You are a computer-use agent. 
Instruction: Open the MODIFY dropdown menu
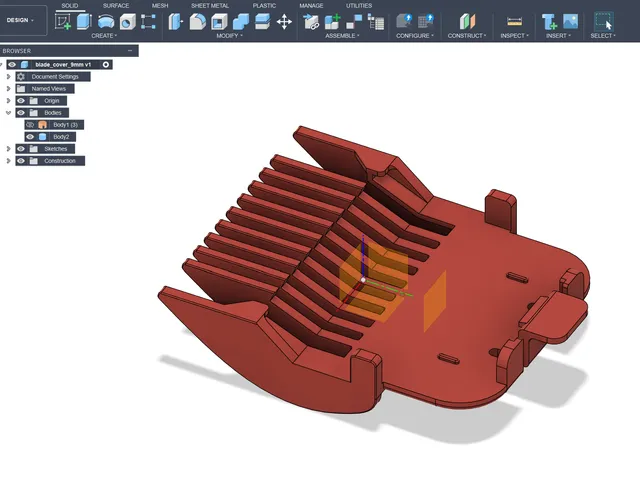[x=229, y=36]
